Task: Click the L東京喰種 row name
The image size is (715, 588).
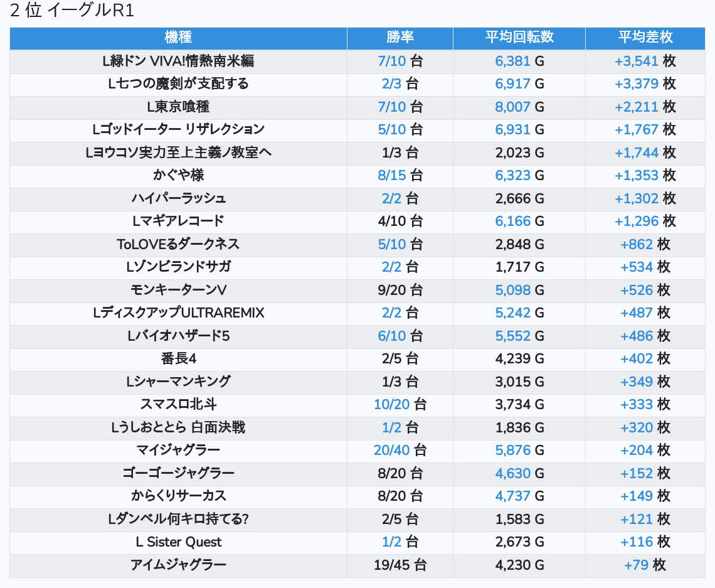Action: [178, 107]
